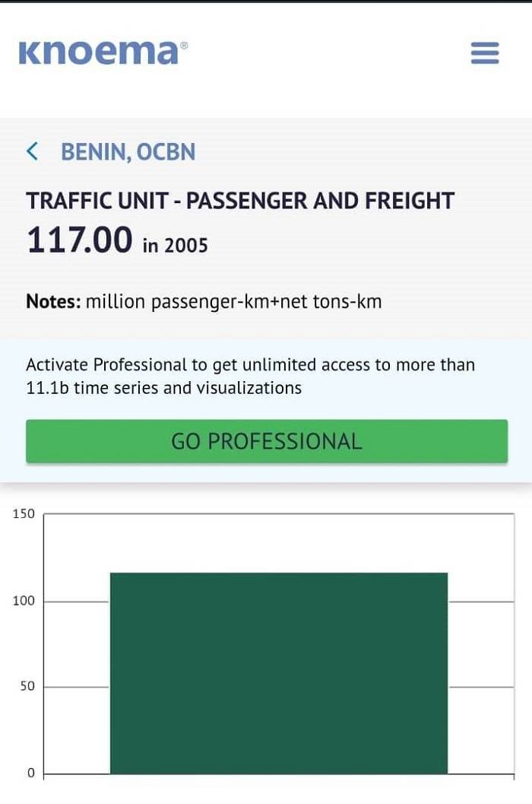Go back to BENIN, OCBN page

click(x=128, y=152)
